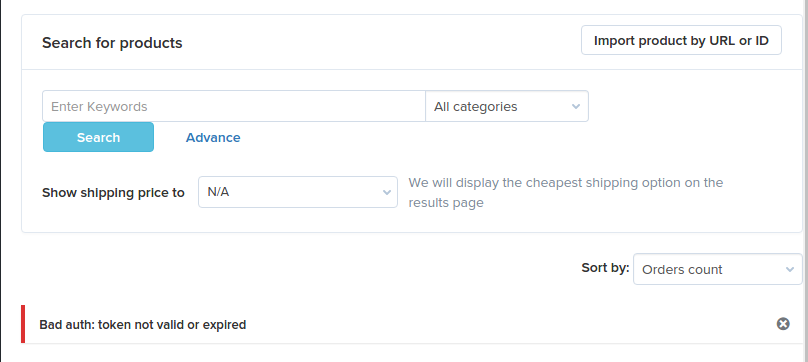This screenshot has height=362, width=808.
Task: Dismiss the Bad auth error with X icon
Action: tap(783, 324)
